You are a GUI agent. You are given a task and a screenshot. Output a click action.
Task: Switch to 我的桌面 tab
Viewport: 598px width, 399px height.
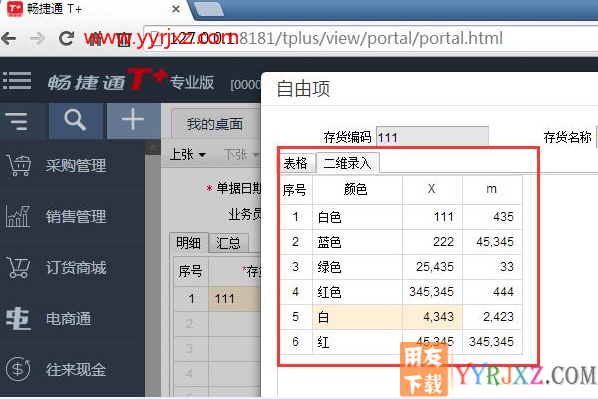tap(215, 124)
